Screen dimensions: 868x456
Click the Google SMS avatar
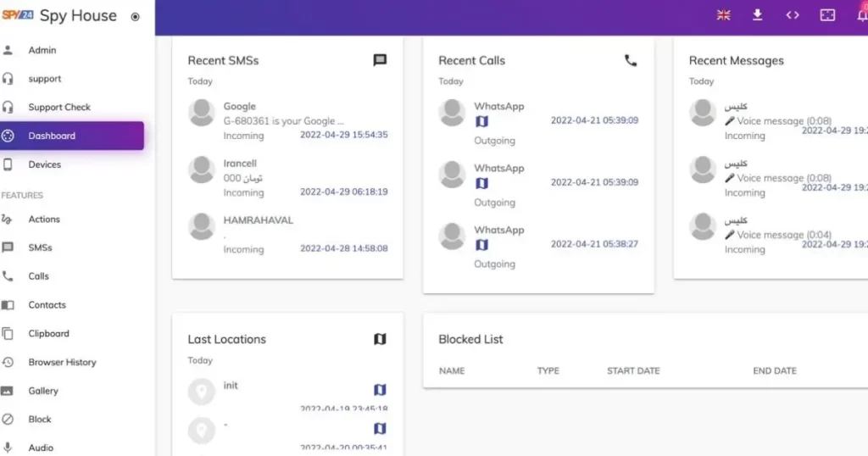pos(202,113)
